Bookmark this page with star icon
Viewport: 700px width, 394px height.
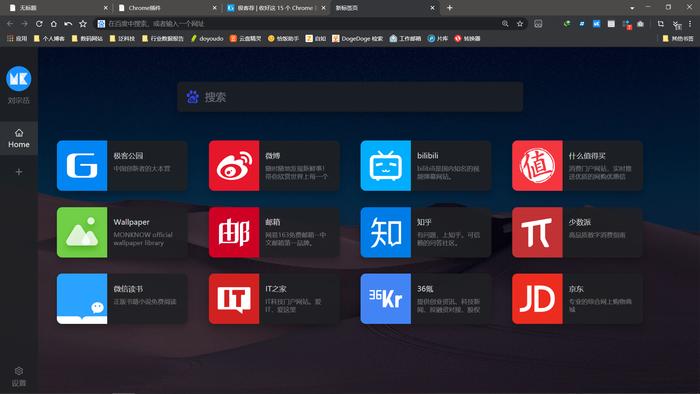(520, 24)
